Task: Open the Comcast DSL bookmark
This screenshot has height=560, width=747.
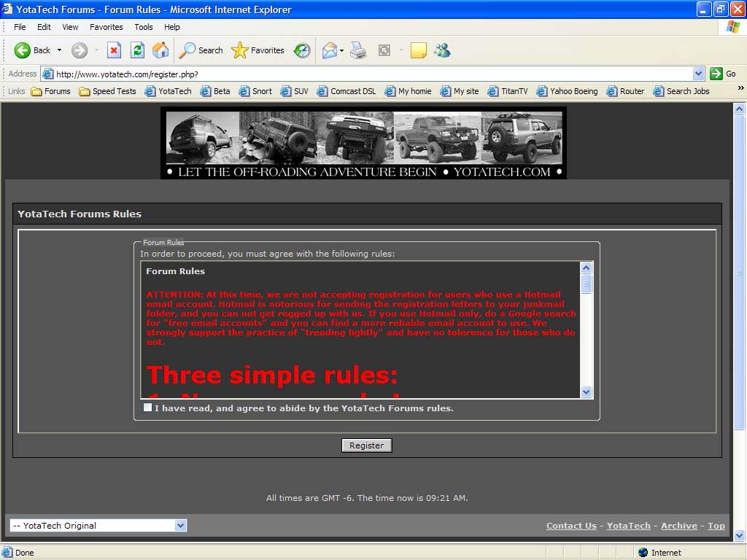Action: pyautogui.click(x=347, y=91)
